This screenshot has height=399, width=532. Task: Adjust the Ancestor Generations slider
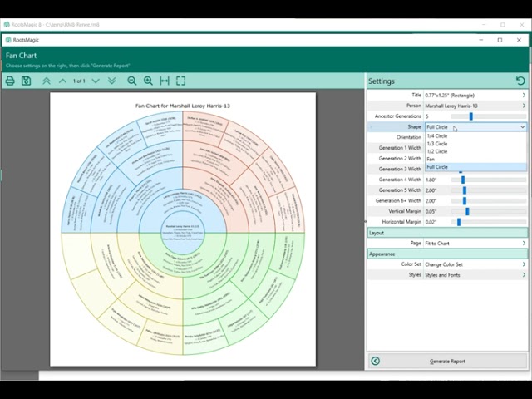pyautogui.click(x=470, y=116)
